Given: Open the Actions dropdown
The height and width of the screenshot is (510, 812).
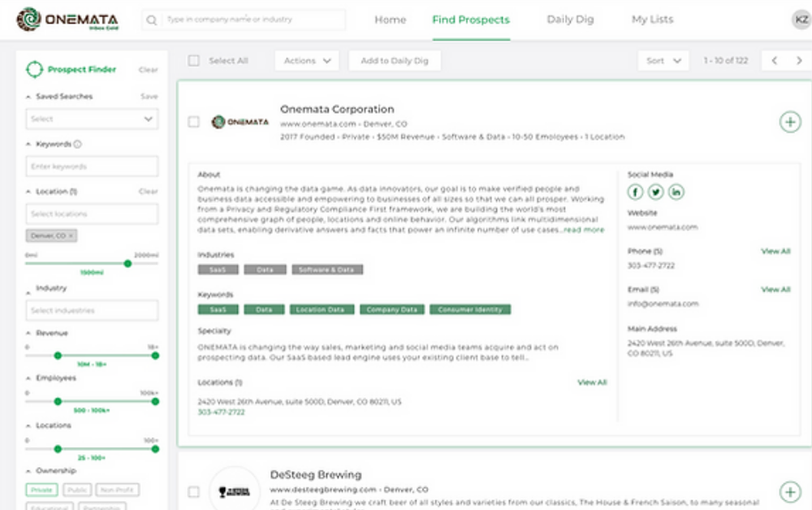Looking at the screenshot, I should 307,61.
